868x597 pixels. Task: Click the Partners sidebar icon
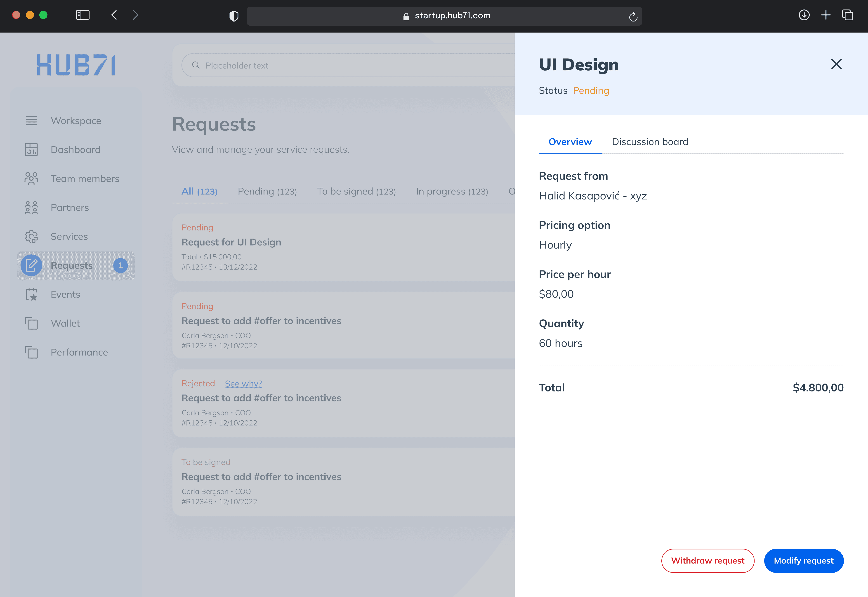pos(31,208)
